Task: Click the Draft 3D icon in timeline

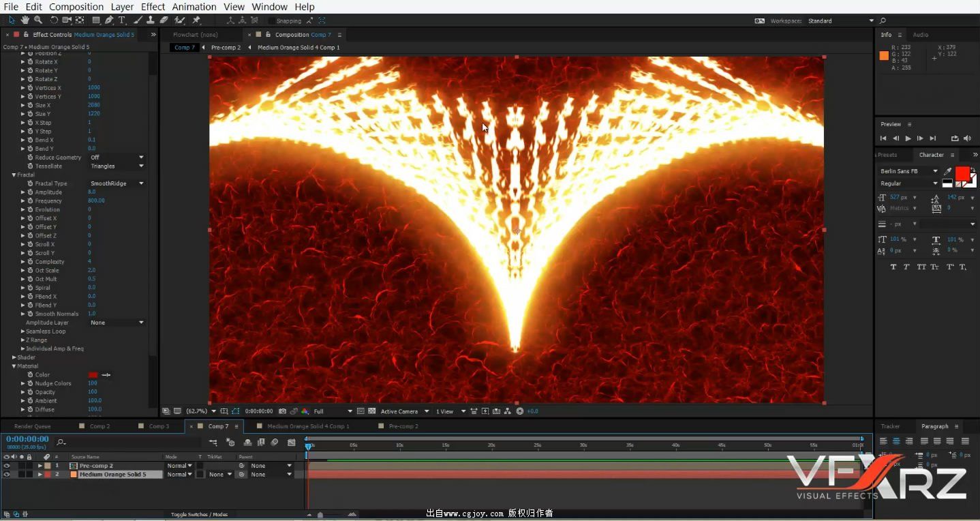Action: click(230, 443)
